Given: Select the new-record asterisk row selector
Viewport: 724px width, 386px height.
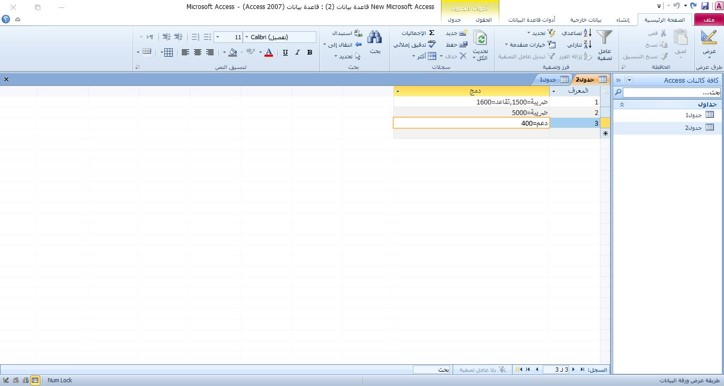Looking at the screenshot, I should pos(605,133).
